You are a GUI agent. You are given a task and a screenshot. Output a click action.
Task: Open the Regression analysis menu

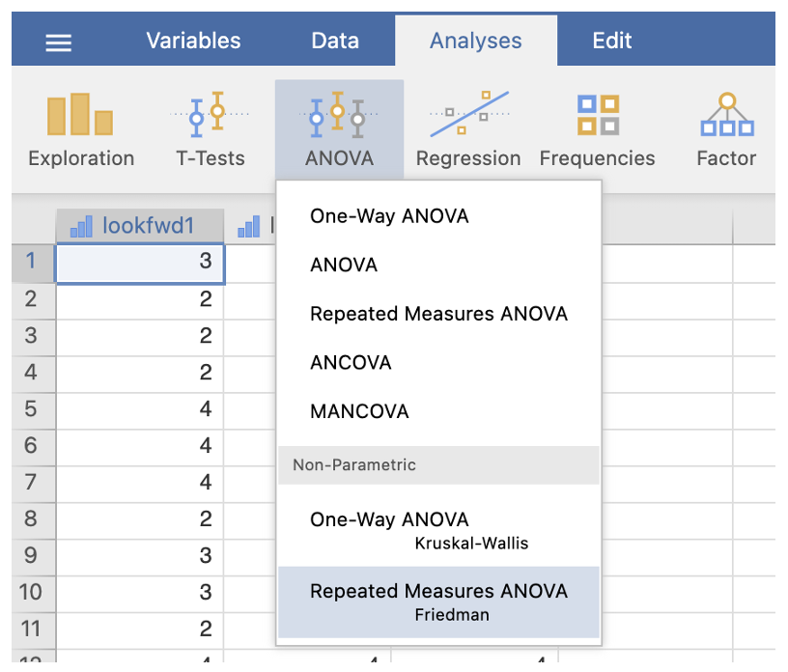[x=468, y=130]
